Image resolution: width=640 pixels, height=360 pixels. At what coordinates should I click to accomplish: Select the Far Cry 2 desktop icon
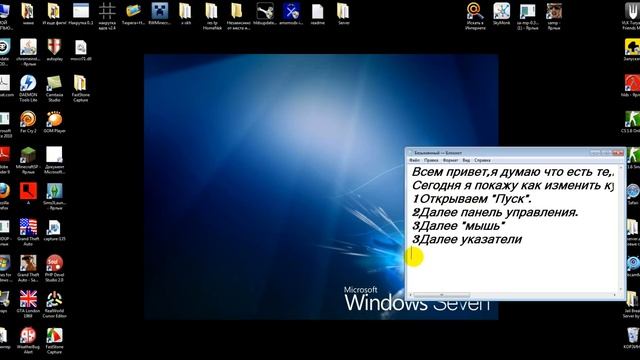coord(28,122)
